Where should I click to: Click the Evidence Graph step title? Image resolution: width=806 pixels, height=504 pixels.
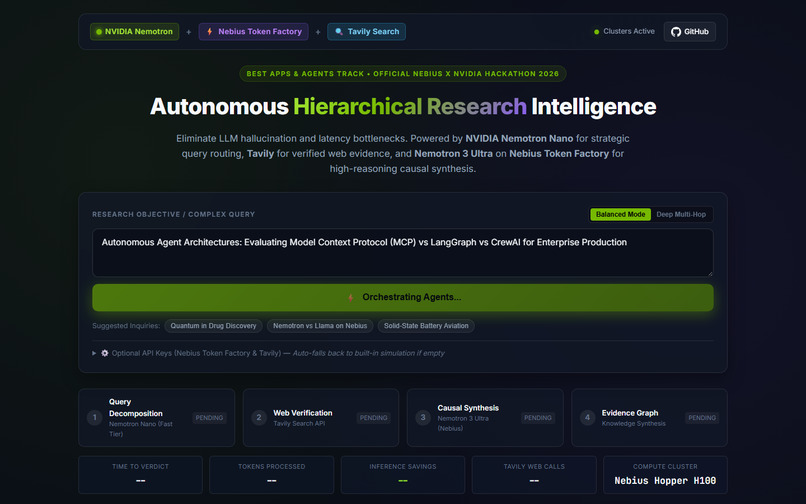(630, 413)
